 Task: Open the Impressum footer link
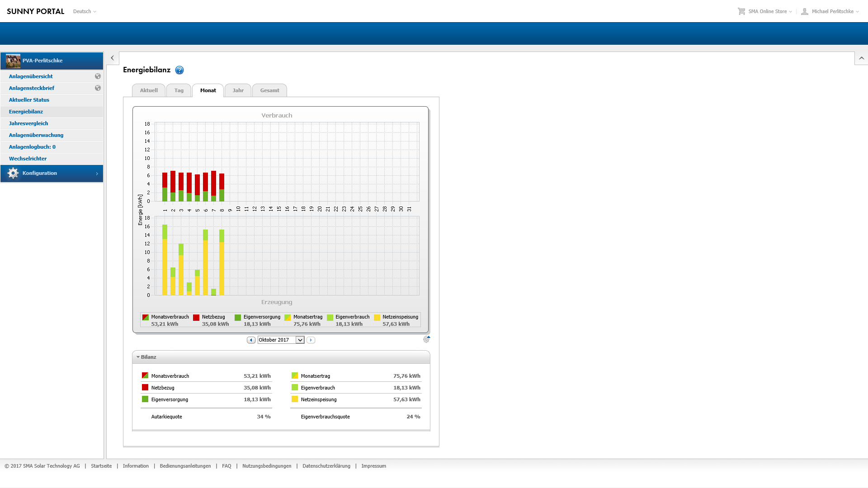tap(373, 466)
